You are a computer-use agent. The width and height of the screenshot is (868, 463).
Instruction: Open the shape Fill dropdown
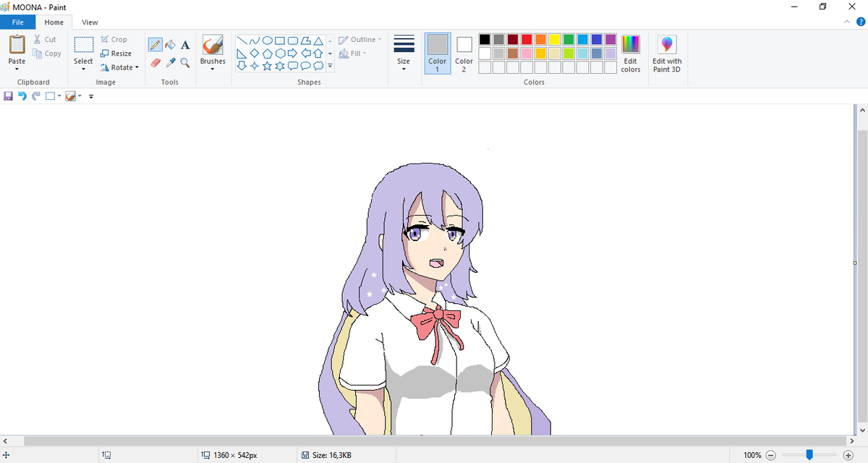coord(353,54)
